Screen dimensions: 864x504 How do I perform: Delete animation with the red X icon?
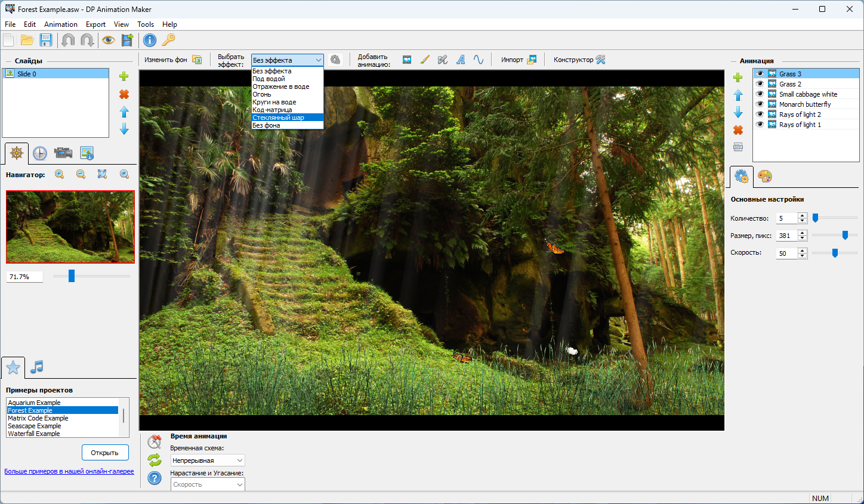point(738,130)
